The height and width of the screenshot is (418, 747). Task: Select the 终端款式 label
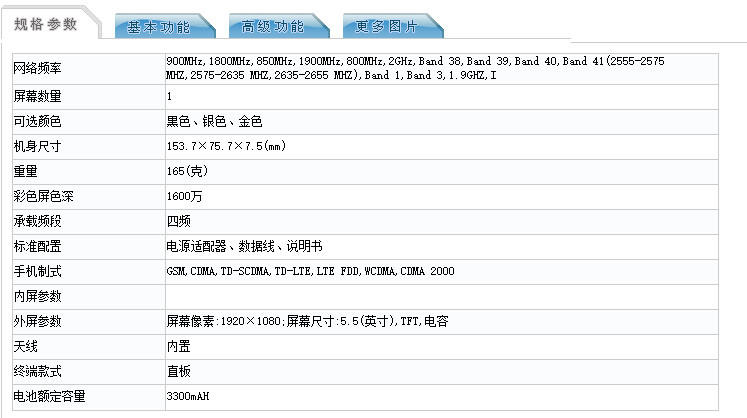pyautogui.click(x=38, y=371)
